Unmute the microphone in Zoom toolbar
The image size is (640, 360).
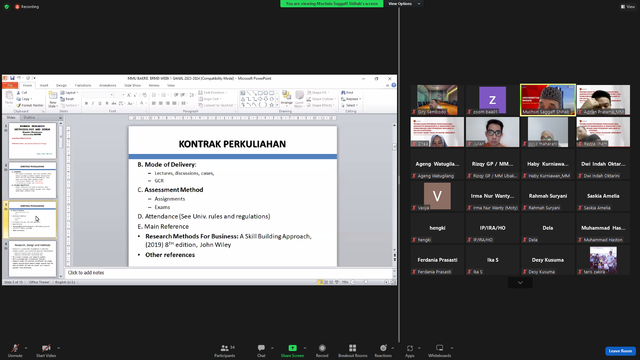tap(15, 350)
